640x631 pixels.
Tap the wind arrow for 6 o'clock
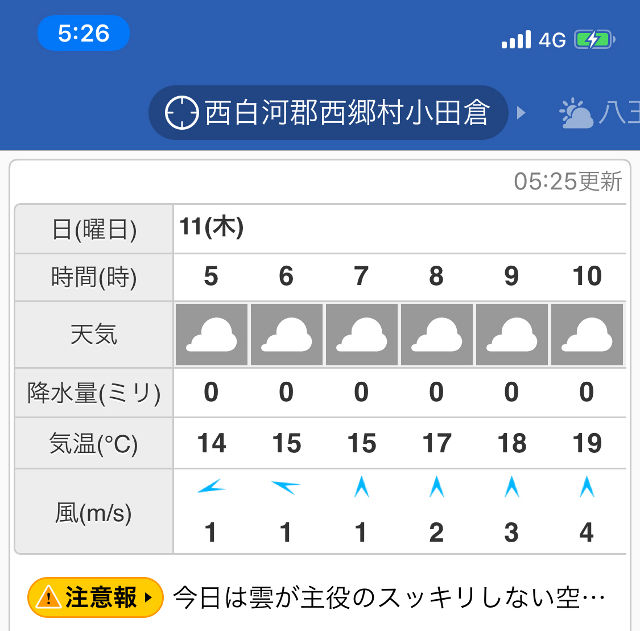(x=286, y=487)
